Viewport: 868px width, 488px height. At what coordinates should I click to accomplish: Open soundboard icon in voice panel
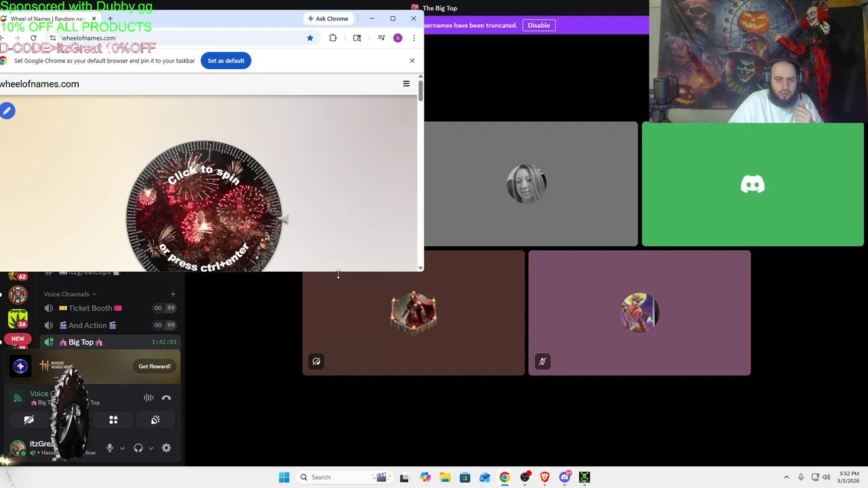155,420
